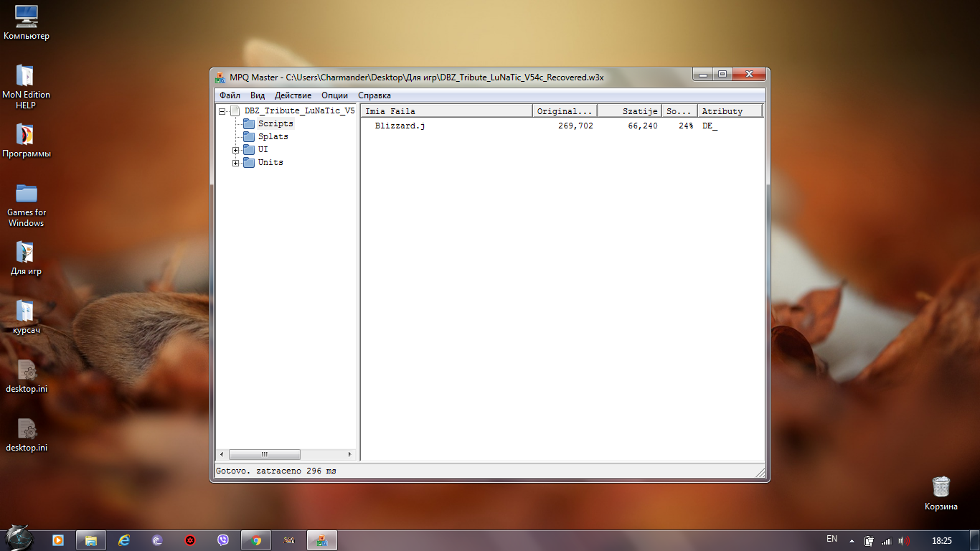Click the DE_ attributes cell
Image resolution: width=980 pixels, height=551 pixels.
click(x=710, y=126)
